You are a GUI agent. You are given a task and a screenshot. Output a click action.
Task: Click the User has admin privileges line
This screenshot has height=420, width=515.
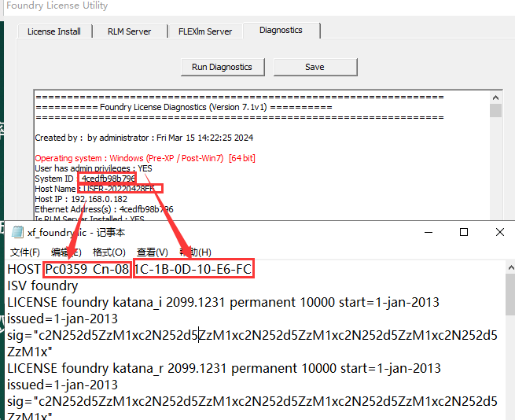pos(94,168)
